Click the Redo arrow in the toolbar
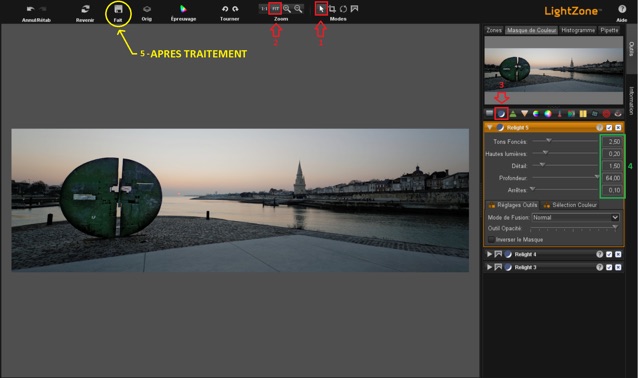Image resolution: width=638 pixels, height=378 pixels. [43, 9]
